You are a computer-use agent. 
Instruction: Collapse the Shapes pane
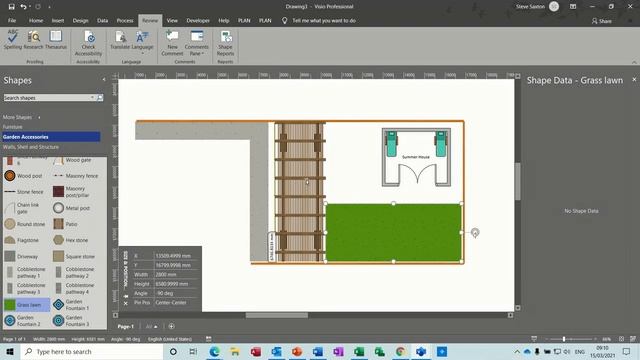click(x=104, y=80)
